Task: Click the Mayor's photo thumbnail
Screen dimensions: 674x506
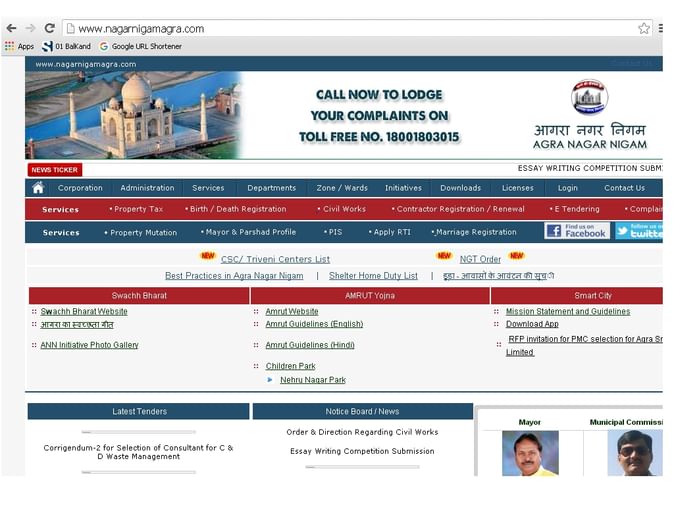Action: [x=530, y=454]
